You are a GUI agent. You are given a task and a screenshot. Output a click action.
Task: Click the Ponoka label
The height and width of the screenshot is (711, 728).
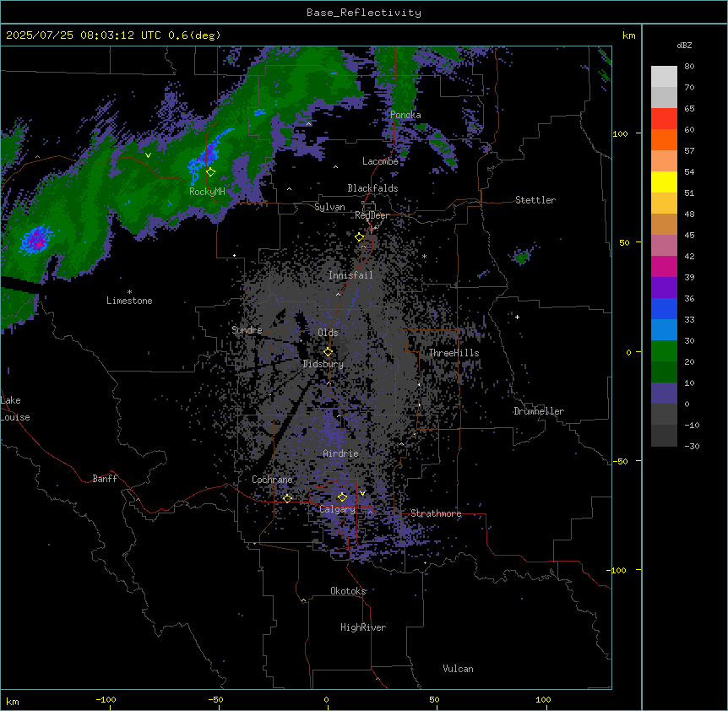(405, 115)
